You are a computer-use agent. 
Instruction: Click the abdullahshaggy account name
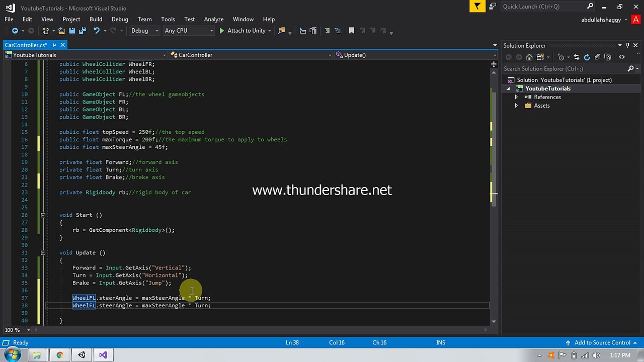point(601,20)
